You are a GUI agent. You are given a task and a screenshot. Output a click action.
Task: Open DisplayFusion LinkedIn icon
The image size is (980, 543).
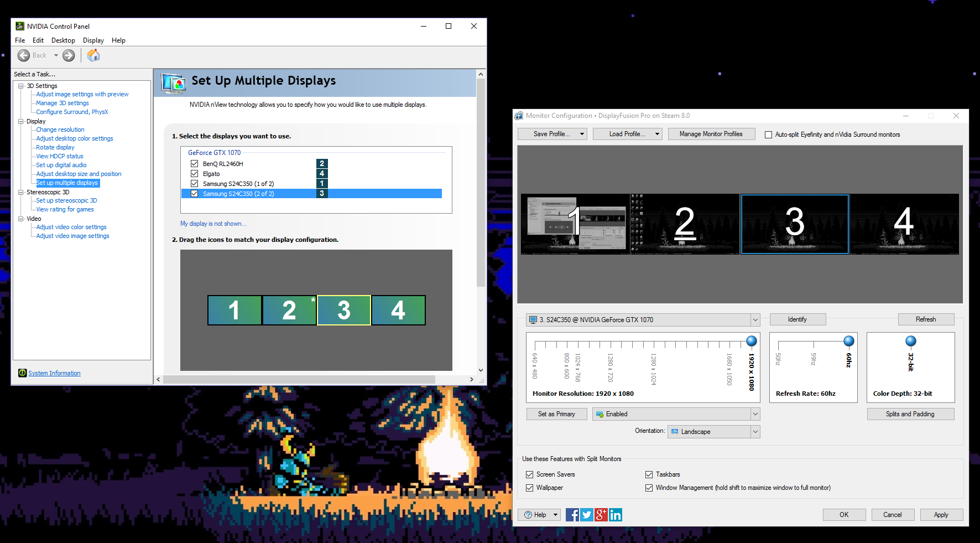click(x=616, y=515)
